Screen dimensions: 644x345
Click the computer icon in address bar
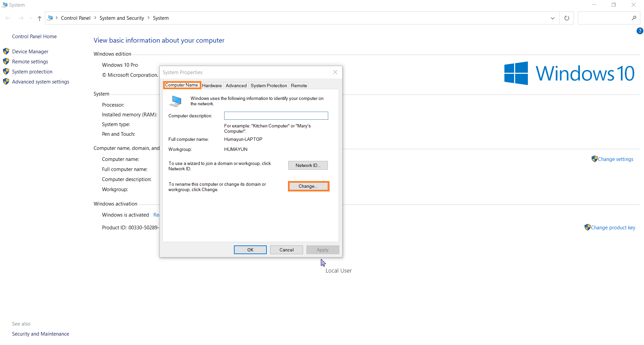point(50,18)
